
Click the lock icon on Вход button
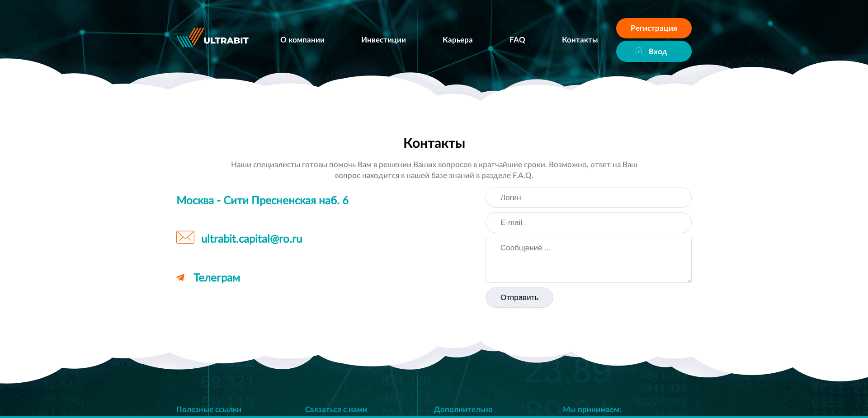point(639,51)
